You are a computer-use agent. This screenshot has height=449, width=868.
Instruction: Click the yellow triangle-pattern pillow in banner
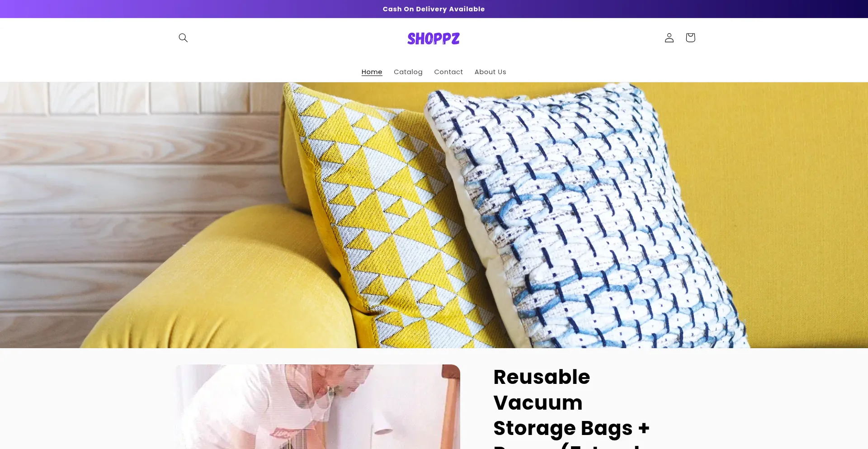click(384, 213)
